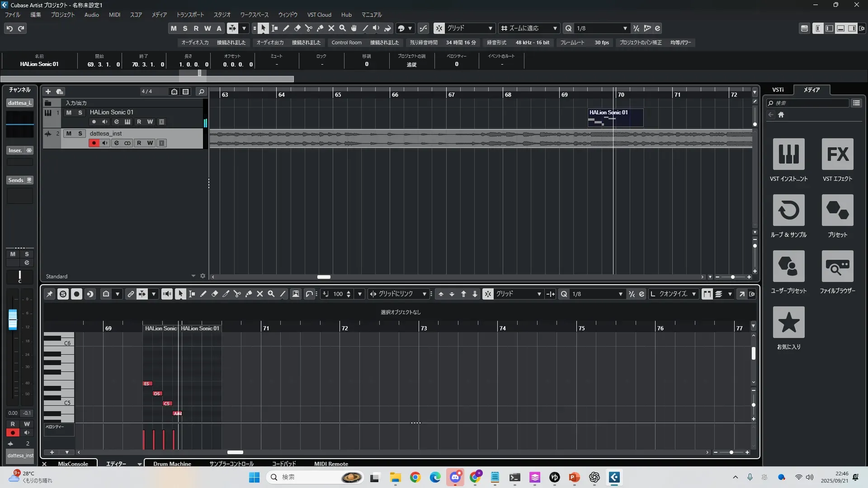Disable record enable on dattesa_inst track
The width and height of the screenshot is (868, 488).
click(94, 143)
